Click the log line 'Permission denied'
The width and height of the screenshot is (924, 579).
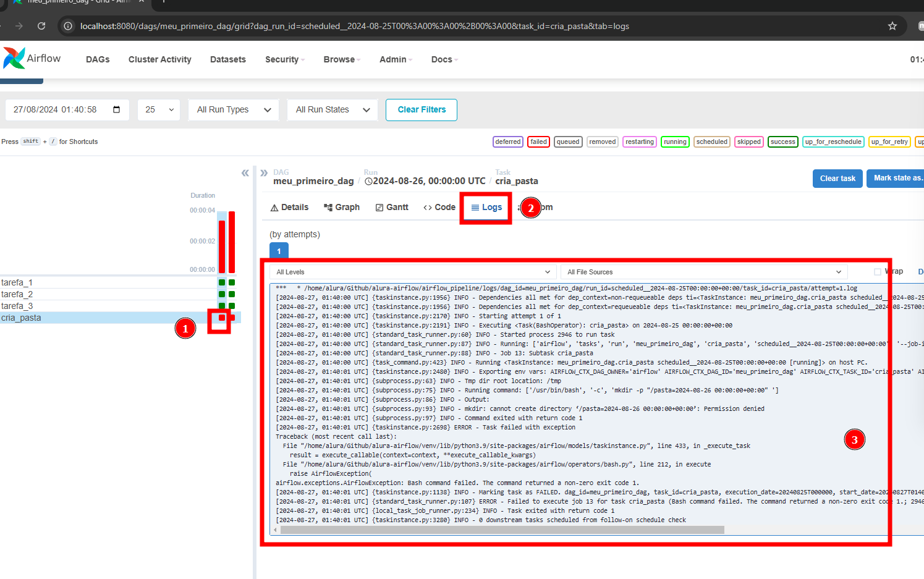(x=520, y=409)
